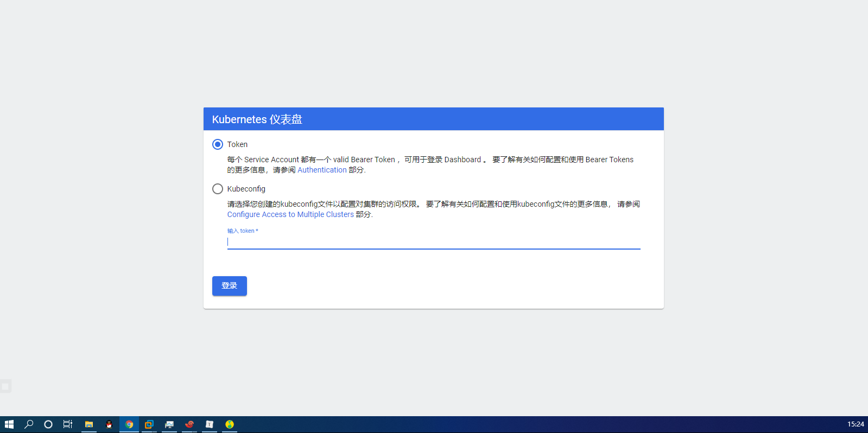Open the Authentication documentation link
The height and width of the screenshot is (433, 868).
click(322, 170)
